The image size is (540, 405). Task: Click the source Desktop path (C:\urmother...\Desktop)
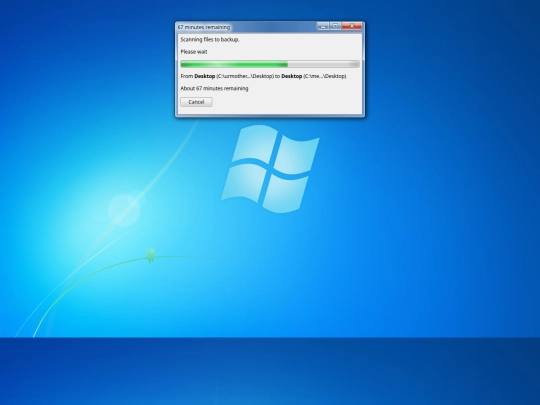[245, 76]
